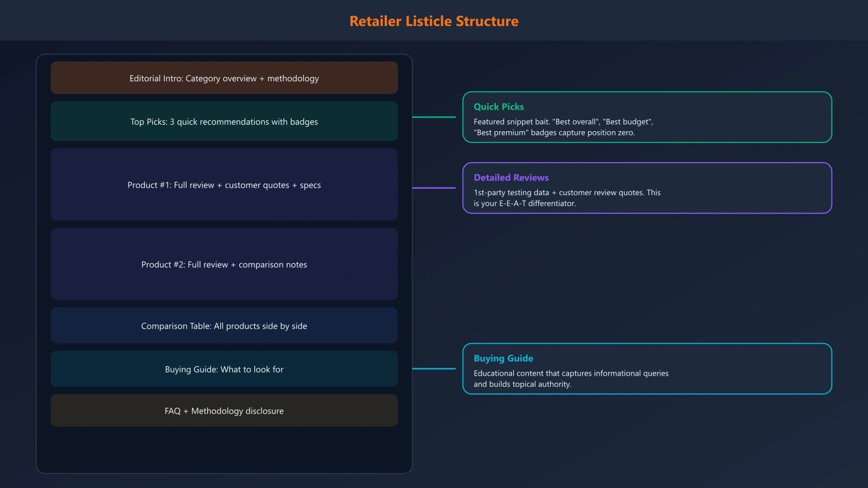Open the Detailed Reviews callout card
Screen dimensions: 868x488
(x=647, y=188)
